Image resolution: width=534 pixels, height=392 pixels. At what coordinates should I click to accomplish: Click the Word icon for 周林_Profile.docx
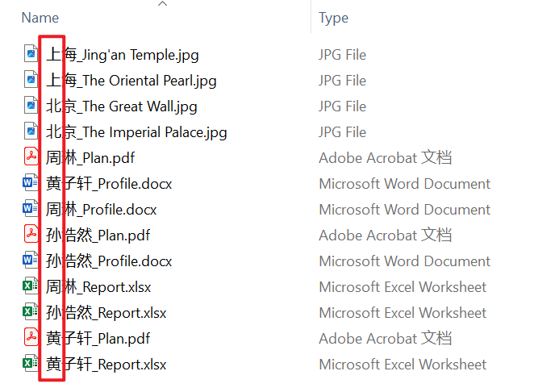point(31,210)
